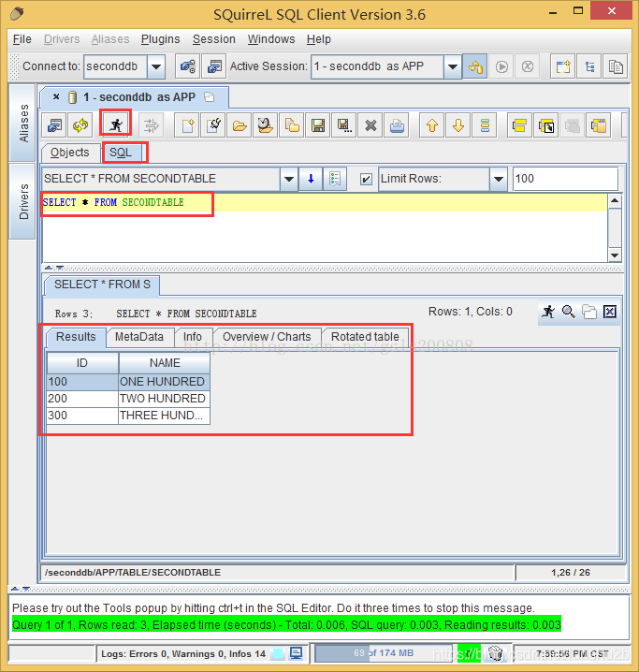Print the SQL editor with printer icon

pos(397,125)
